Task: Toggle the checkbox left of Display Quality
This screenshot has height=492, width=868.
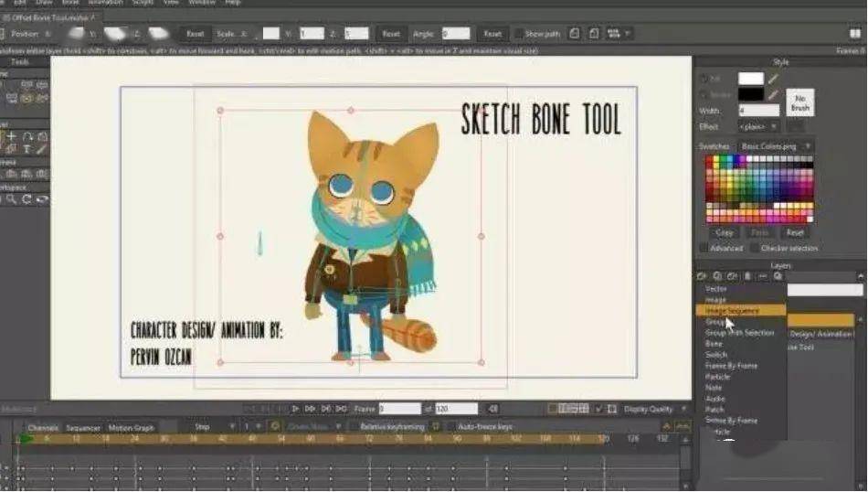Action: tap(598, 409)
